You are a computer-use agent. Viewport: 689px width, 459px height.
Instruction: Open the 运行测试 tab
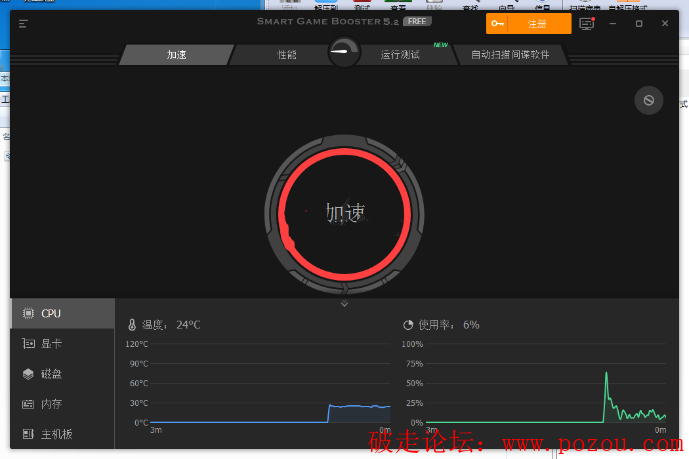402,55
